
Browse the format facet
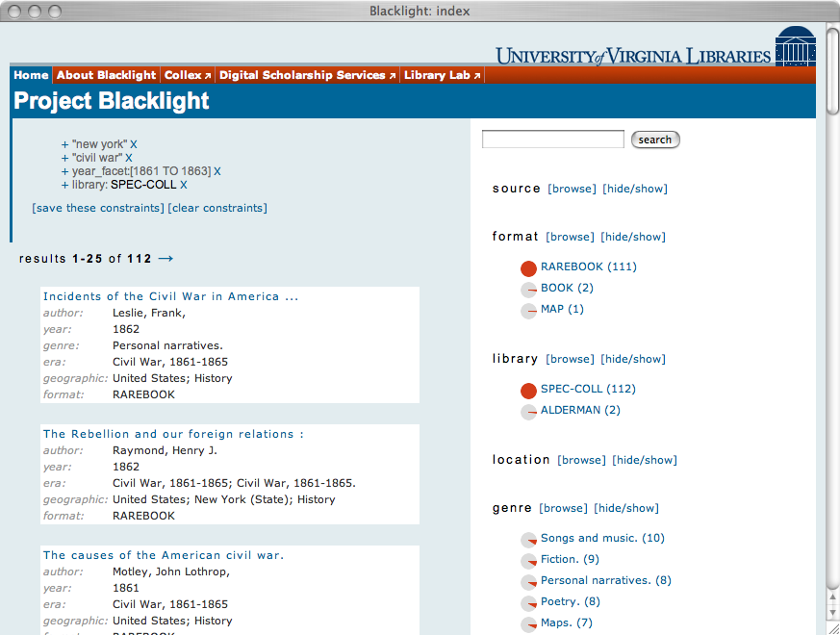click(x=570, y=237)
